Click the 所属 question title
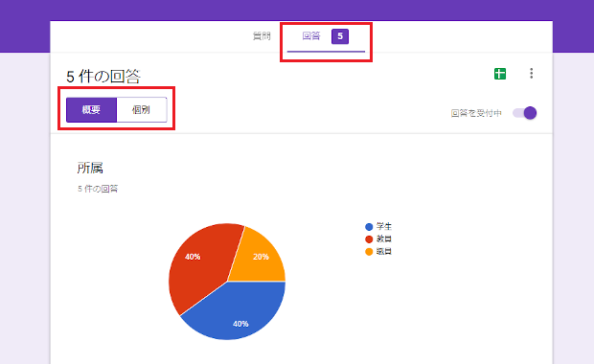The height and width of the screenshot is (364, 594). [x=90, y=168]
